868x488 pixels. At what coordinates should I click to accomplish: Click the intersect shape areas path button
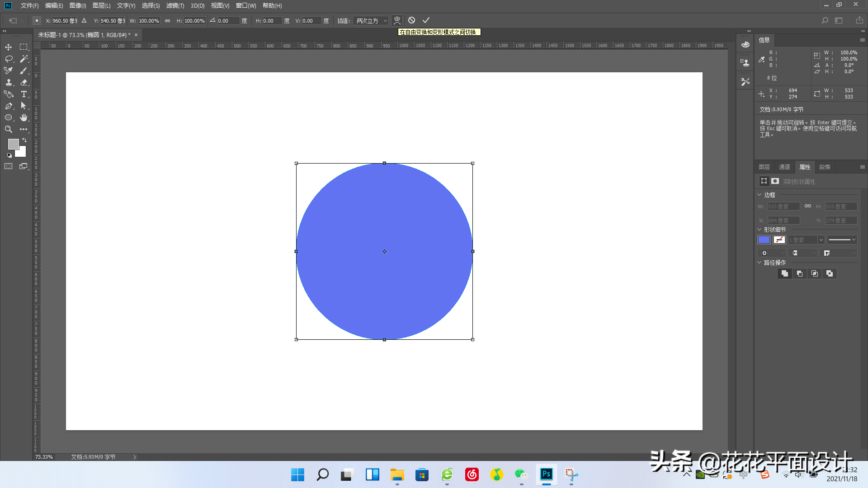tap(815, 273)
